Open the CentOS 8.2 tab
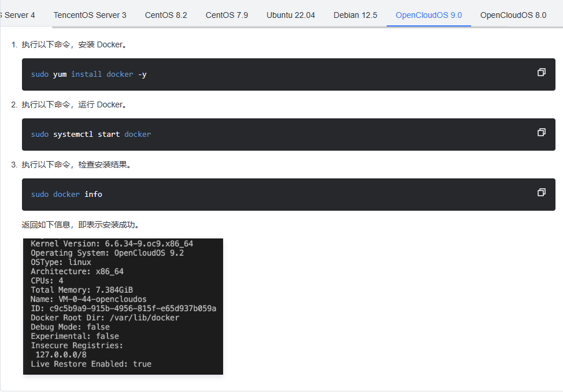Viewport: 563px width, 392px height. (166, 15)
